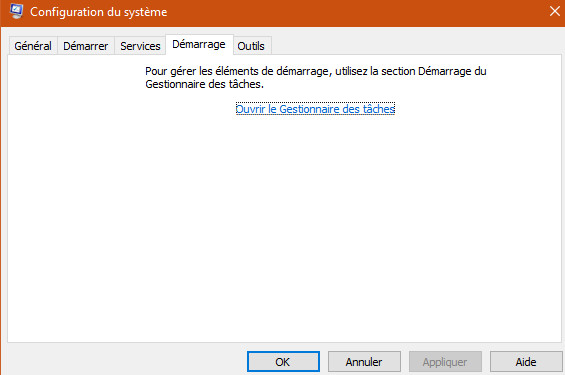Click the Annuler button
The image size is (565, 375).
[x=364, y=362]
